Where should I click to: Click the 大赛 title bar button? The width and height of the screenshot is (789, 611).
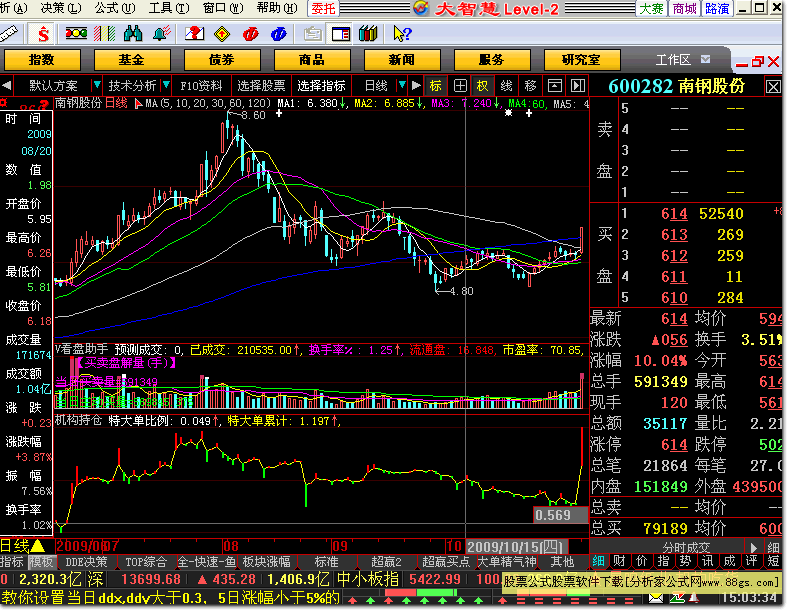point(651,8)
